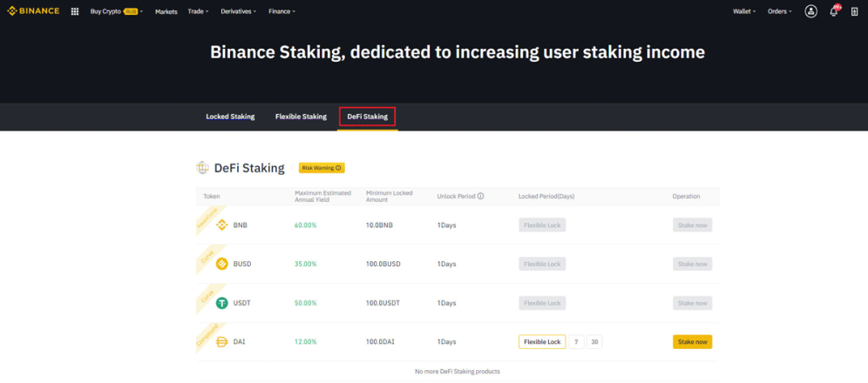Click Stake now for BUSD

(x=693, y=264)
